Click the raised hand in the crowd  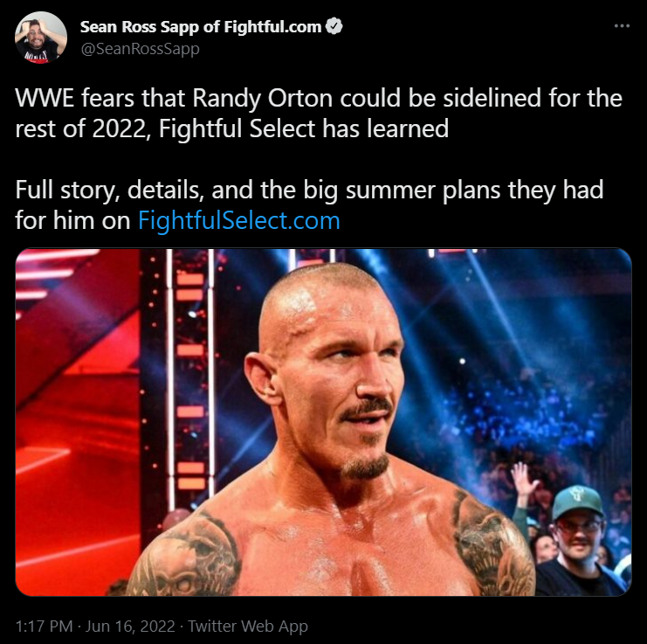(x=522, y=478)
